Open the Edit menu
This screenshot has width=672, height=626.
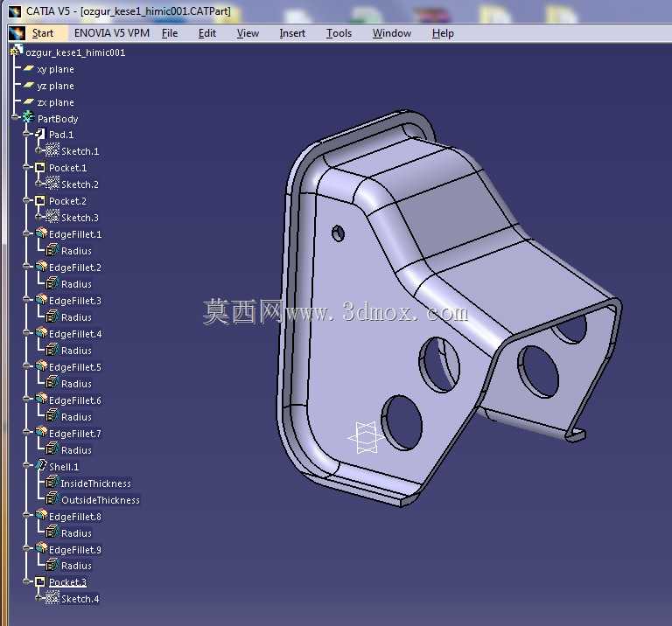coord(207,33)
